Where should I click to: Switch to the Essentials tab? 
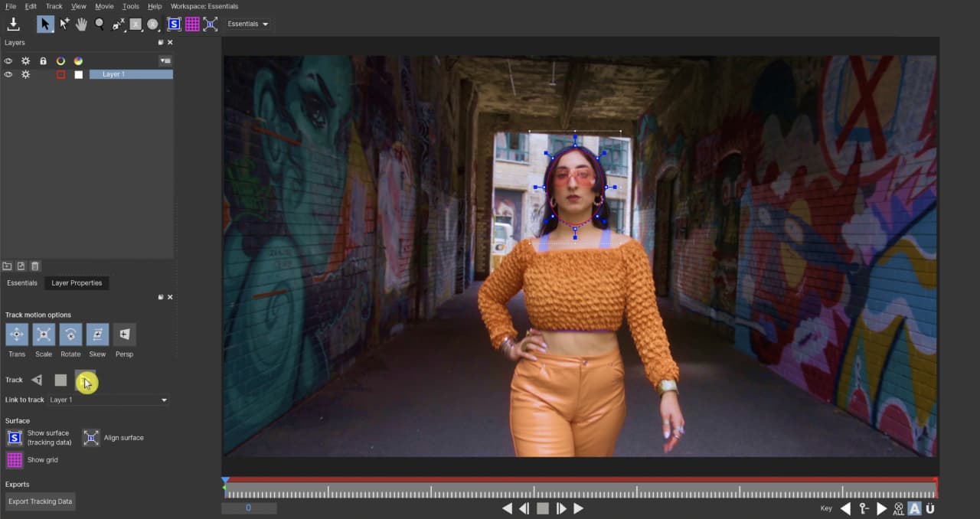tap(22, 283)
